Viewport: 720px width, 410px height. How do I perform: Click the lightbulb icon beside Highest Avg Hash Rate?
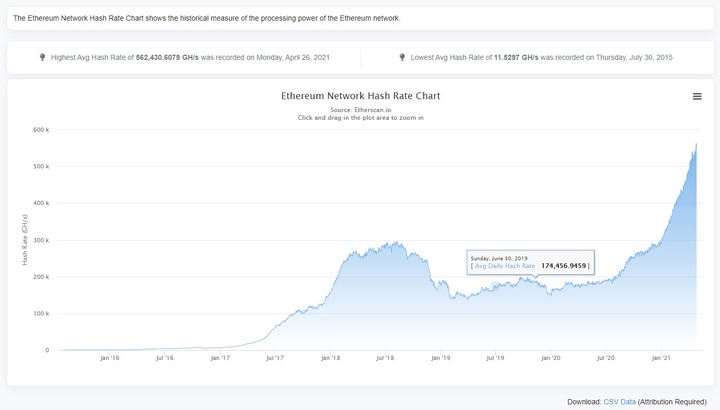pos(42,57)
